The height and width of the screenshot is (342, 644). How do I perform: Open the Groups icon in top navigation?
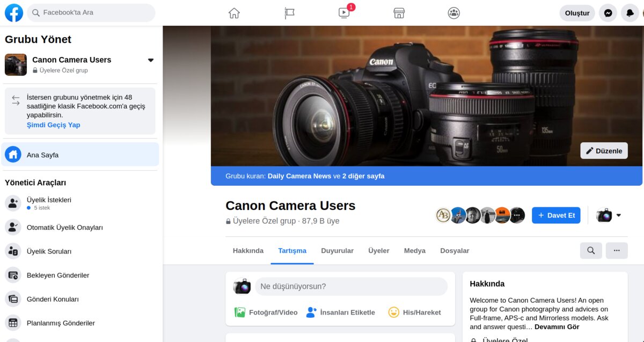pyautogui.click(x=454, y=13)
